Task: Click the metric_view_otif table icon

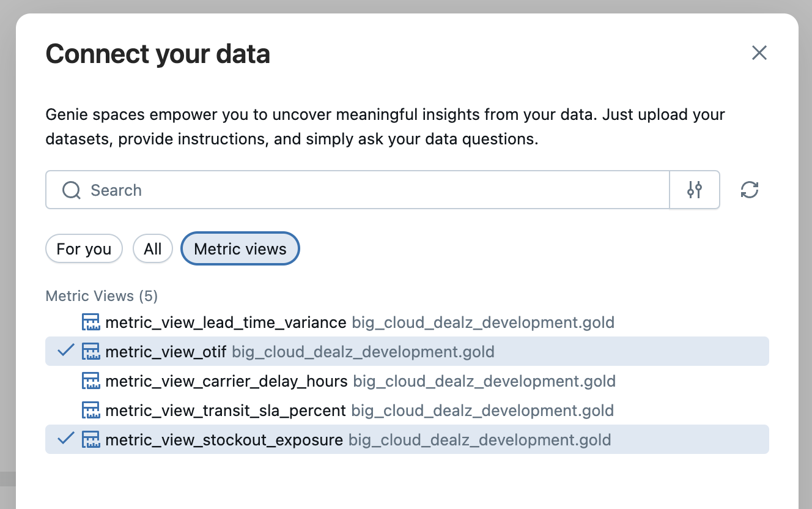Action: coord(90,352)
